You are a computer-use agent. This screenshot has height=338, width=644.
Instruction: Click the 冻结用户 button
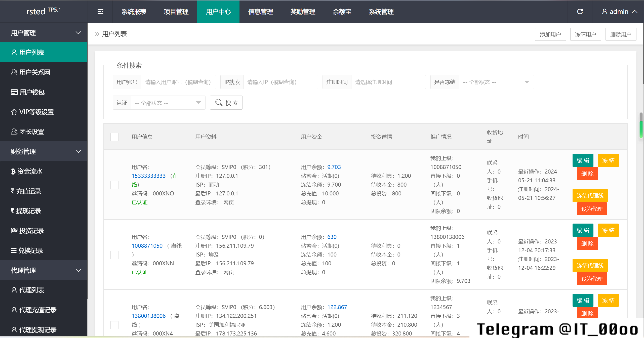(586, 34)
